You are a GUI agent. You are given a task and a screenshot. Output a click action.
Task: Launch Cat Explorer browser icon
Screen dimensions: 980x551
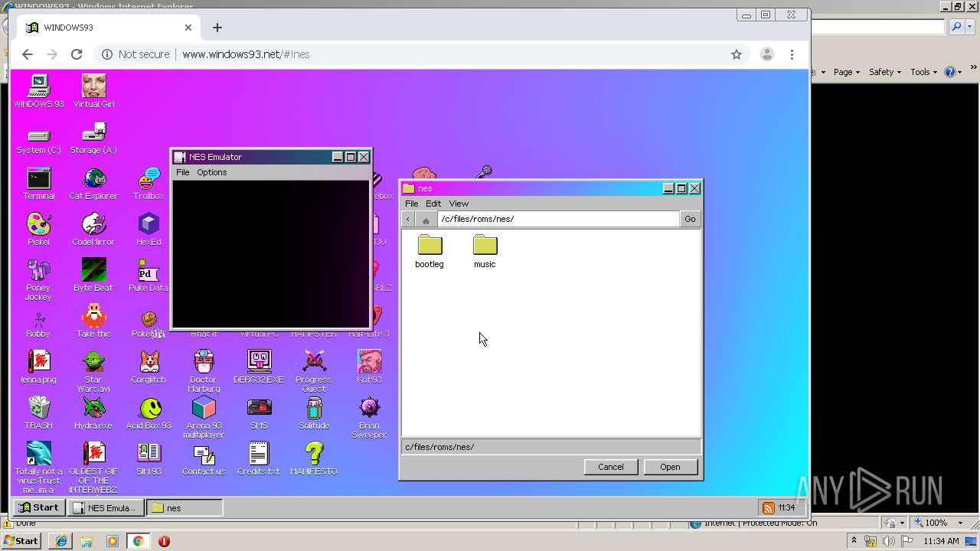93,183
